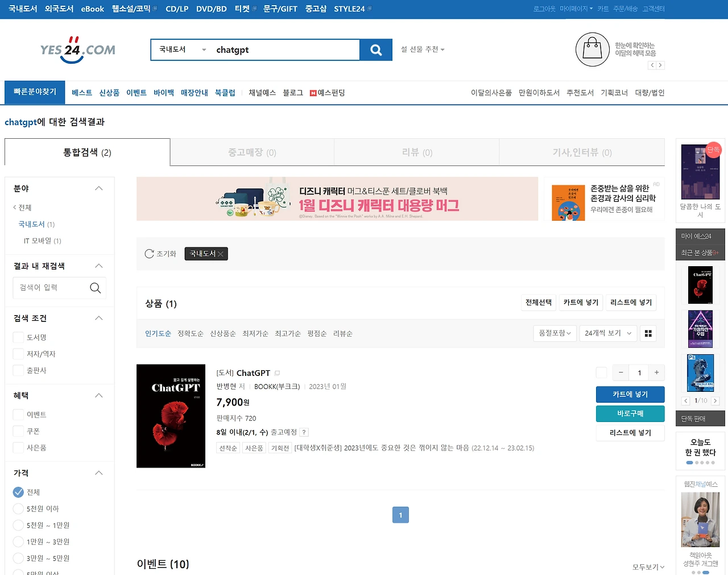Select the 5천원 ~ 1만원 price range

coord(18,525)
